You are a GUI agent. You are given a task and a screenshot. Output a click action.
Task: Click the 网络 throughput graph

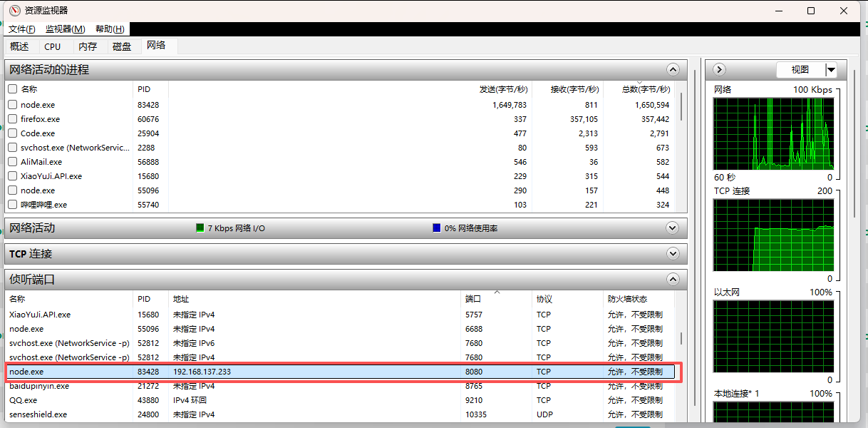[x=773, y=133]
